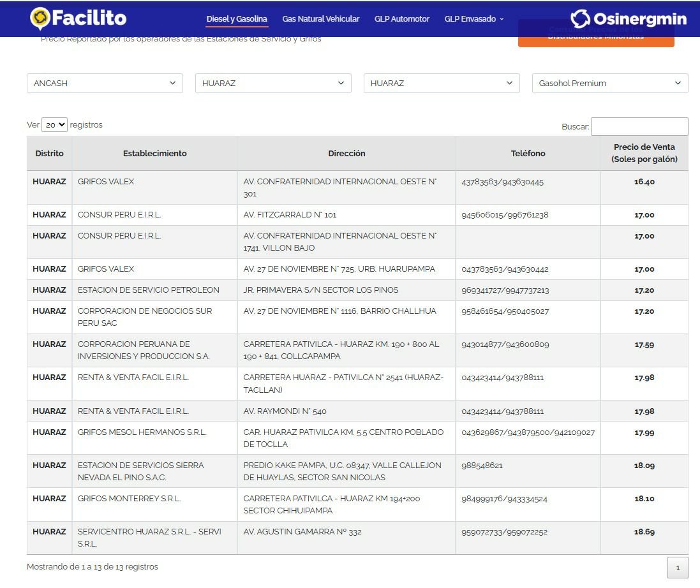700x588 pixels.
Task: Sort table by Establecimiento column
Action: [x=154, y=153]
